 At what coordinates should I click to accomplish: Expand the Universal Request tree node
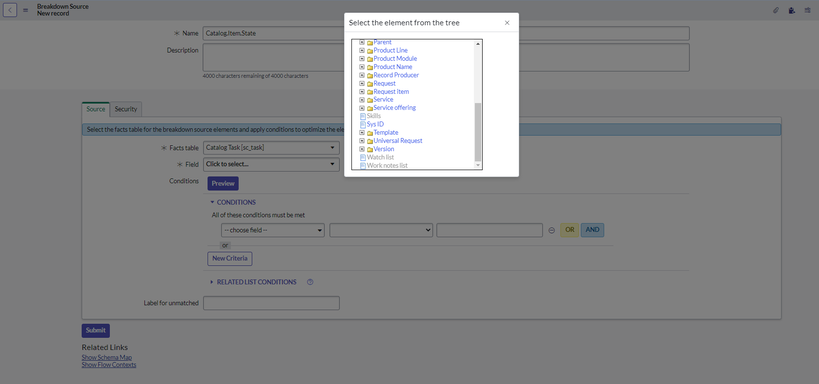coord(361,141)
